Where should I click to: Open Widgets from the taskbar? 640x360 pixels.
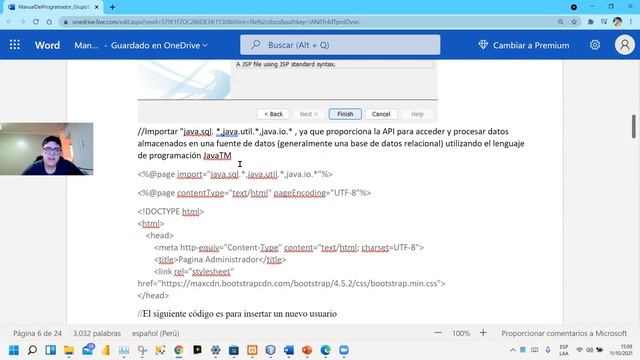coord(51,350)
